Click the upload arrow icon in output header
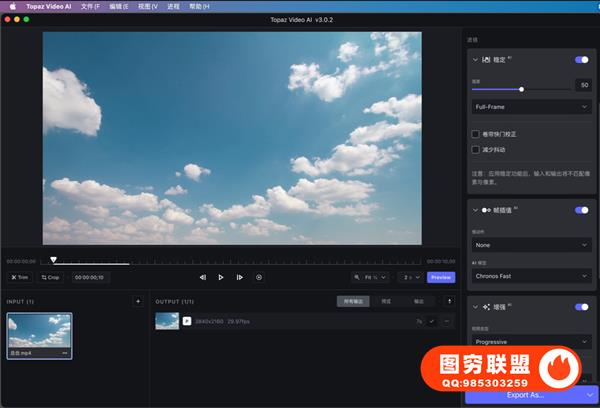The image size is (600, 408). (x=449, y=301)
